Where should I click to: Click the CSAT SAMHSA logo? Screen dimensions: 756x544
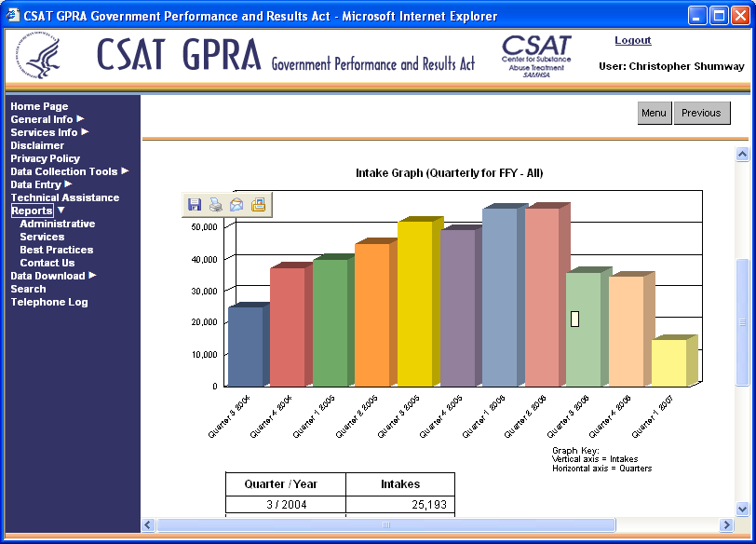point(535,56)
